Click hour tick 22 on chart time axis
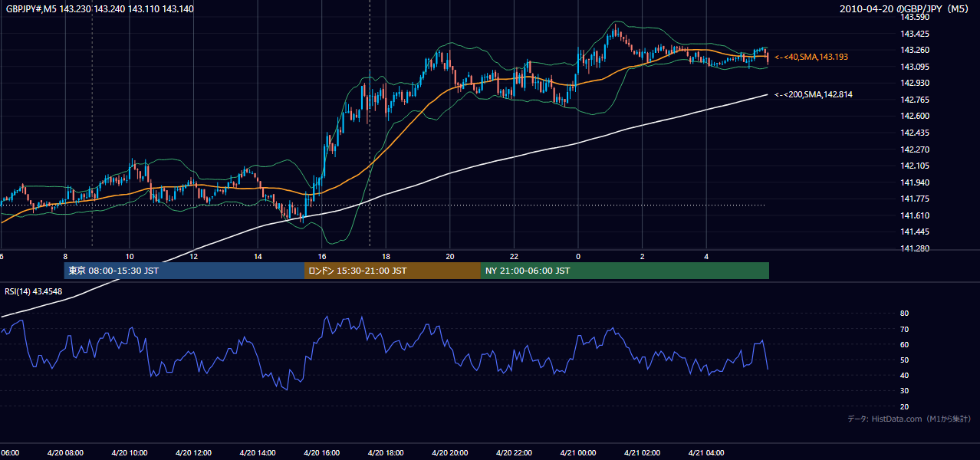The width and height of the screenshot is (980, 460). pyautogui.click(x=515, y=256)
